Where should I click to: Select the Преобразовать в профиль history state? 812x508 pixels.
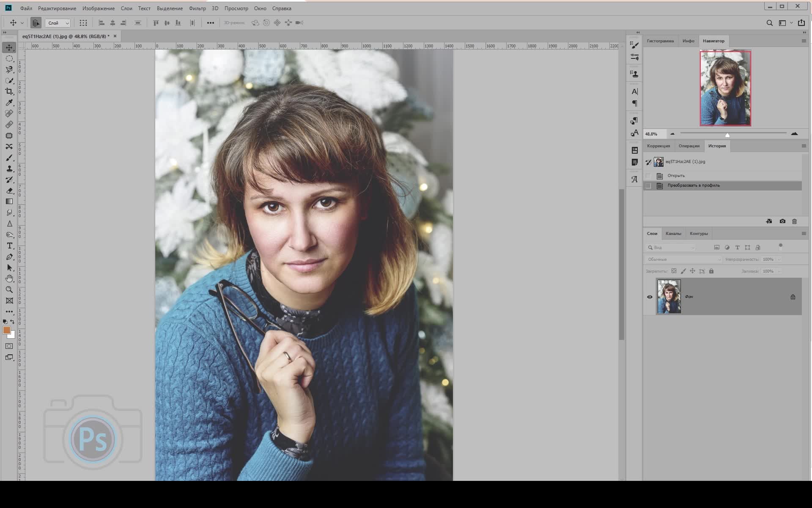[722, 186]
